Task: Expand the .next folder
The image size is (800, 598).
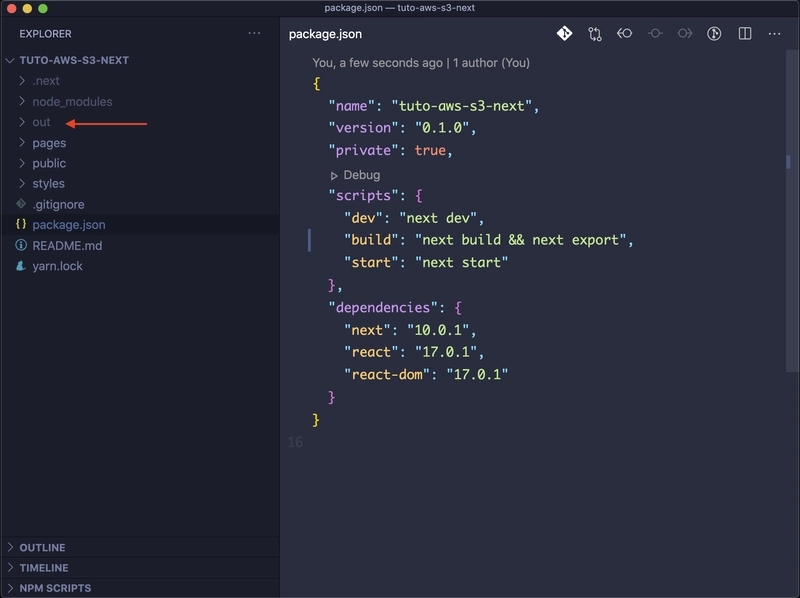Action: (x=22, y=81)
